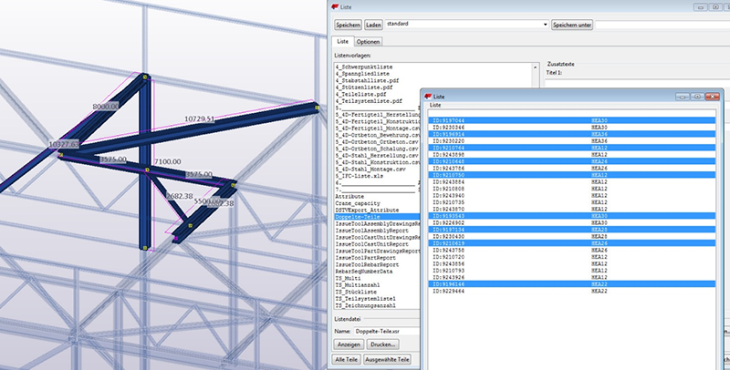Select the 5_4D-Ortbeton_Bewehrung.csv template
730x370 pixels.
pyautogui.click(x=378, y=135)
